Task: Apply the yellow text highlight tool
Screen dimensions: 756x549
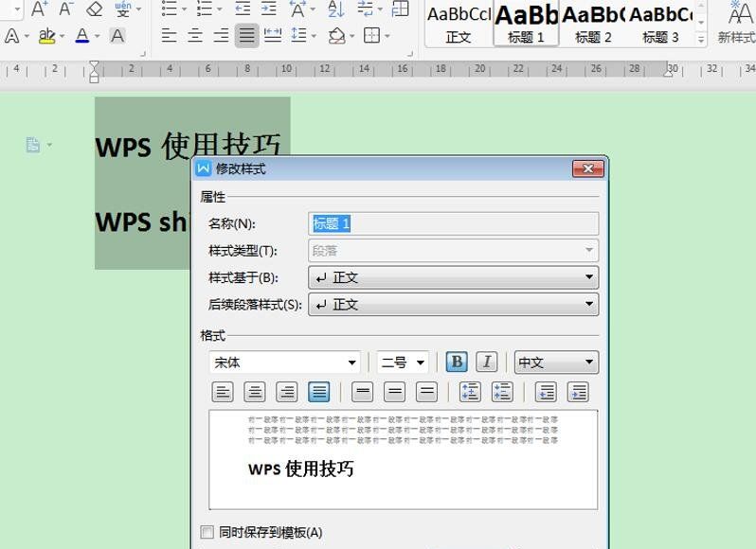Action: tap(46, 36)
